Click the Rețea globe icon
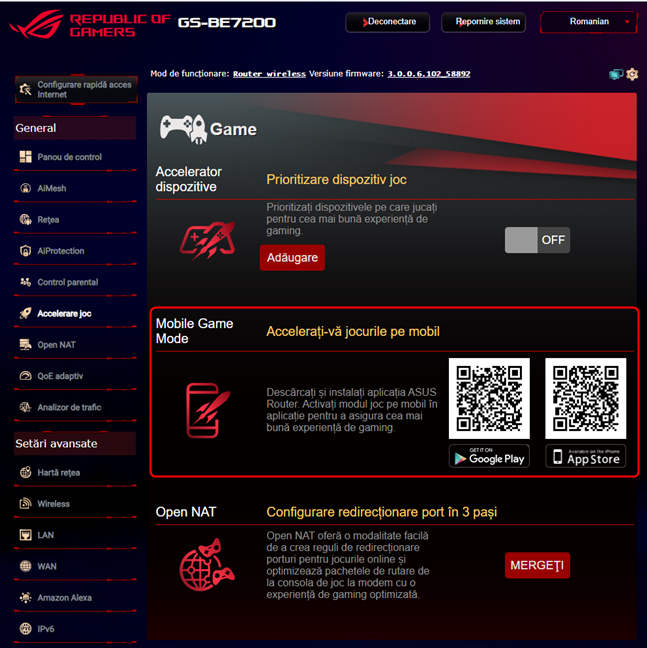The width and height of the screenshot is (647, 648). pos(26,219)
